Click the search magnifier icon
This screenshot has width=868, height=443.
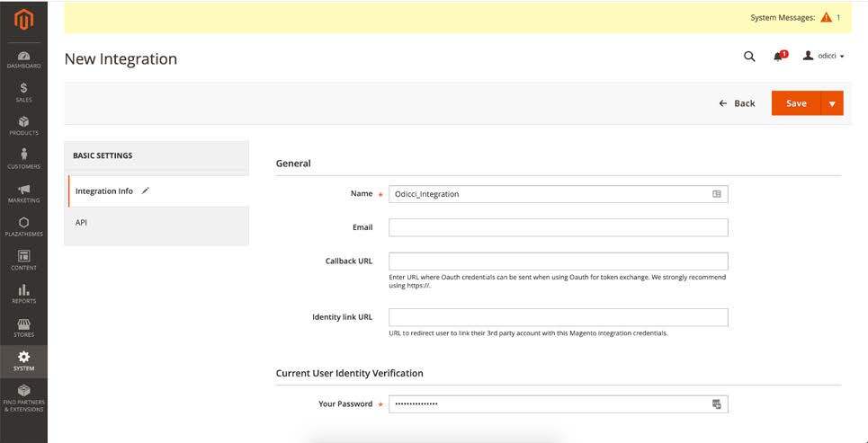[x=749, y=56]
